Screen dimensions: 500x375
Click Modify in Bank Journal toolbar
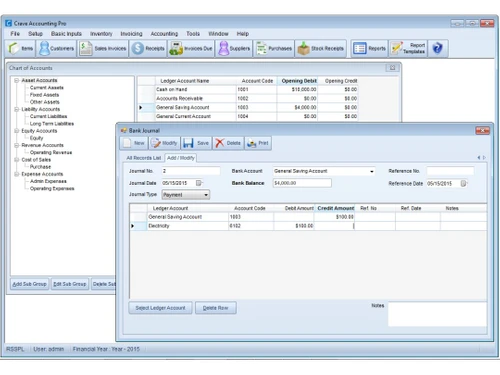pyautogui.click(x=164, y=143)
